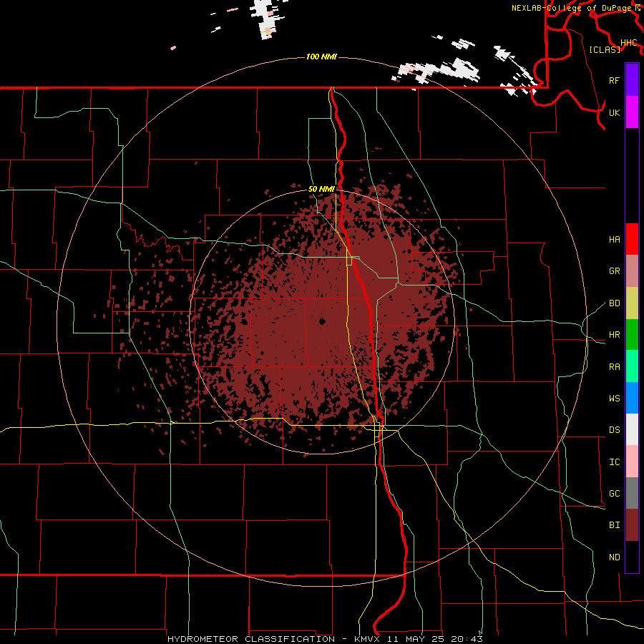Click the 50 NMI range ring label
The image size is (644, 644).
tap(321, 189)
